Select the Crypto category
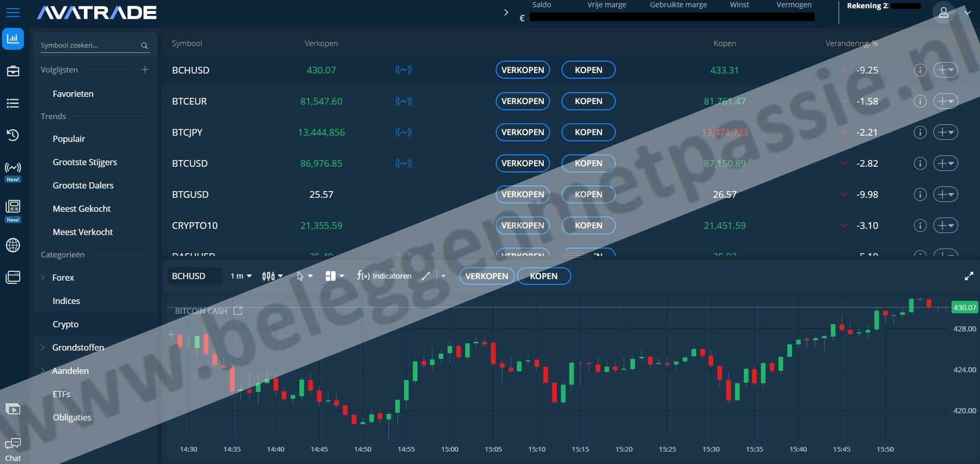Screen dimensions: 980x464 tap(66, 324)
